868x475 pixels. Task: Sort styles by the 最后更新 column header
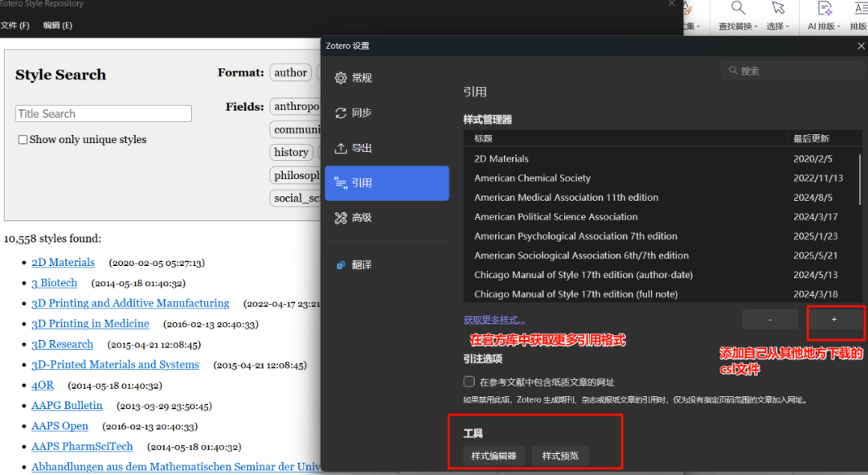pyautogui.click(x=825, y=138)
